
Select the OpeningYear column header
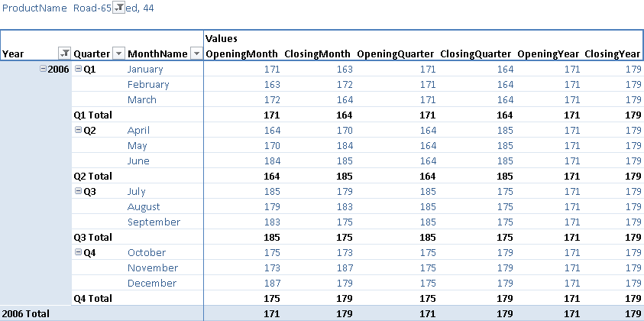pos(549,53)
